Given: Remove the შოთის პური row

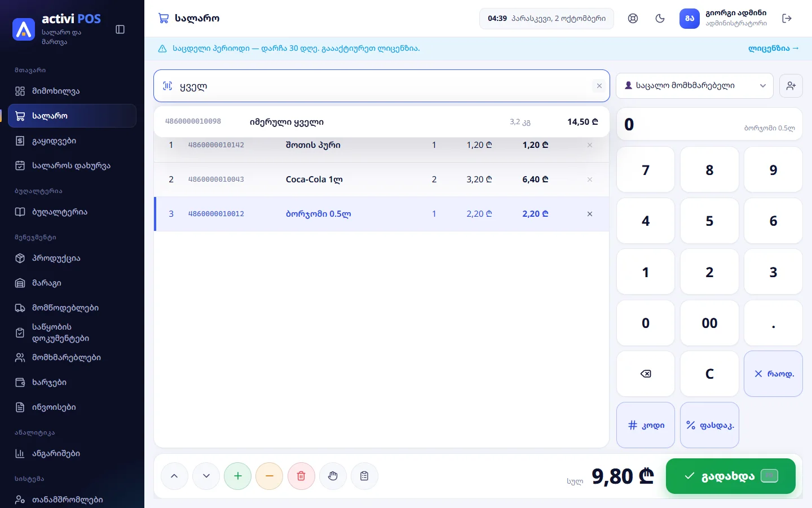Looking at the screenshot, I should pyautogui.click(x=590, y=145).
